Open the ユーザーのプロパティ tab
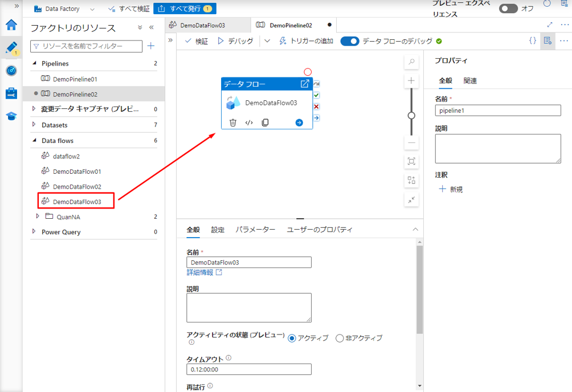The width and height of the screenshot is (572, 392). click(x=320, y=230)
